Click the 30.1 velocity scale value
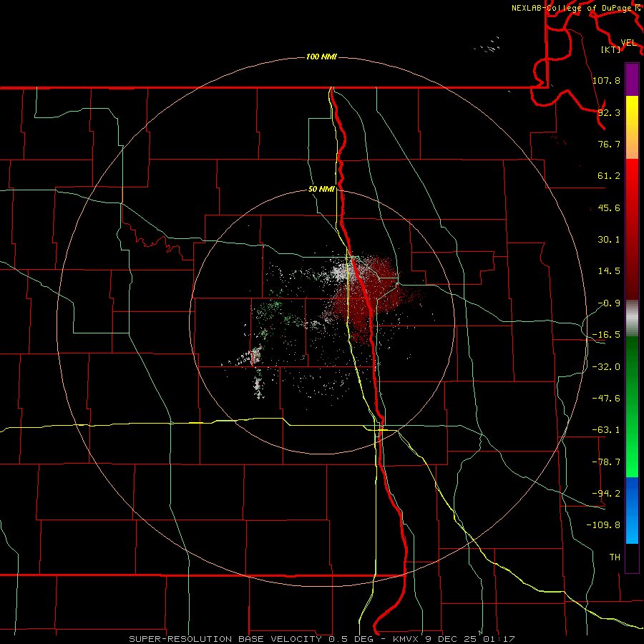 pyautogui.click(x=609, y=240)
